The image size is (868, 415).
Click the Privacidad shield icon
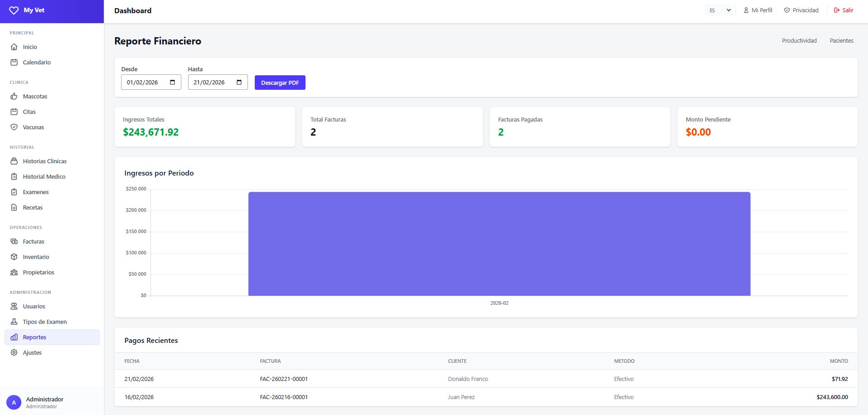tap(787, 10)
